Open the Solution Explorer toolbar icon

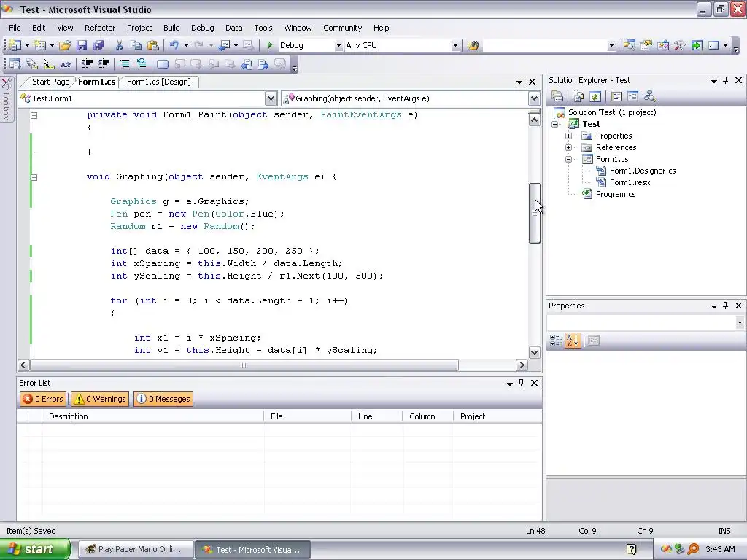point(629,45)
